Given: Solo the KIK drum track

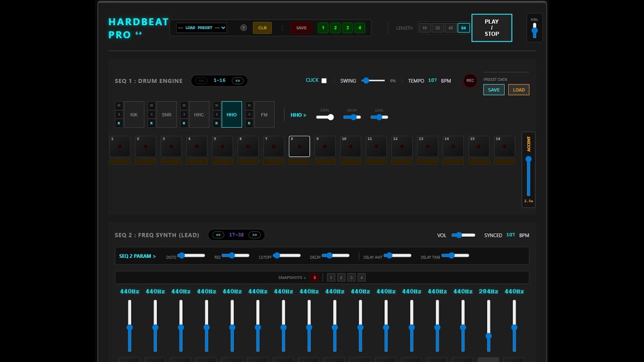Looking at the screenshot, I should [x=119, y=115].
